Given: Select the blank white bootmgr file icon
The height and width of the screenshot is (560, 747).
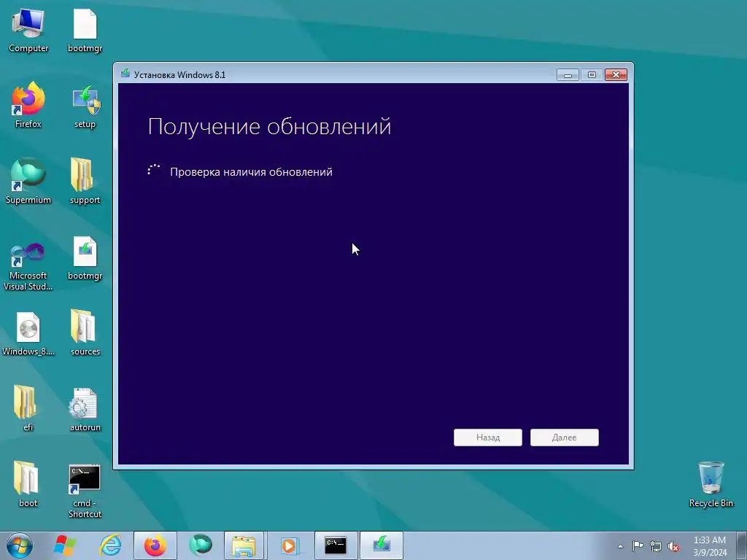Looking at the screenshot, I should coord(85,31).
